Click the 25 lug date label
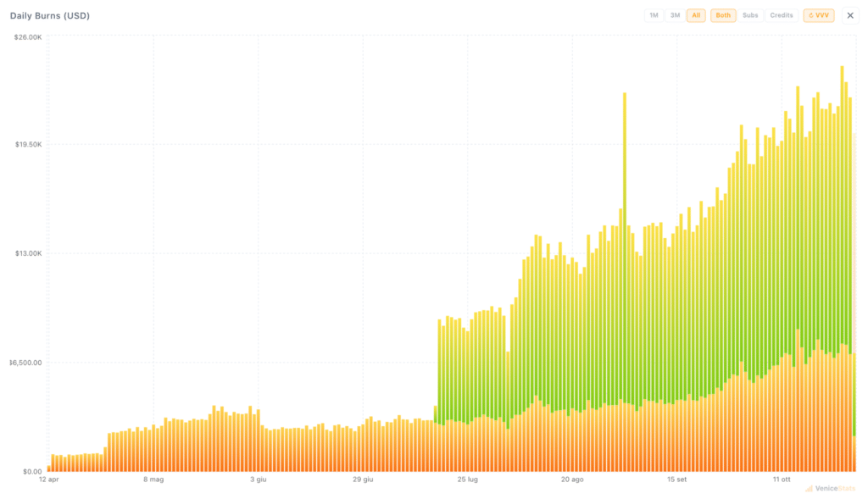Image resolution: width=868 pixels, height=499 pixels. click(x=467, y=479)
